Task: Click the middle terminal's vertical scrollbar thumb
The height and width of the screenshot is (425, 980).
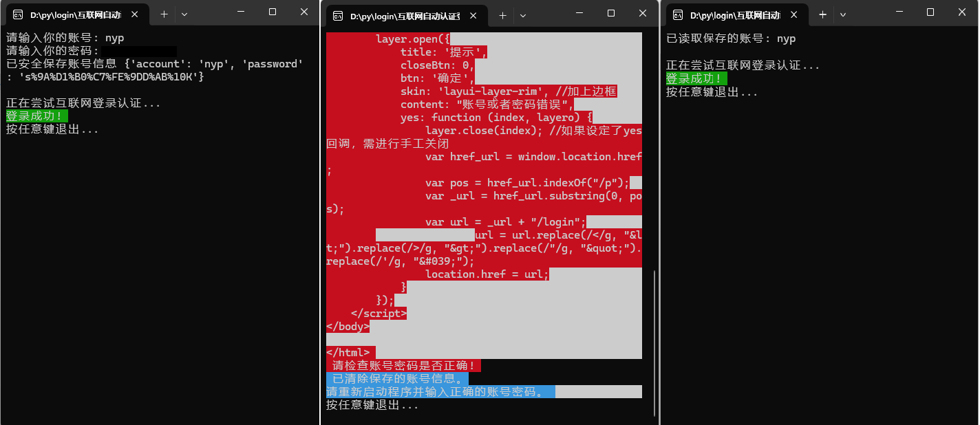Action: pyautogui.click(x=654, y=342)
